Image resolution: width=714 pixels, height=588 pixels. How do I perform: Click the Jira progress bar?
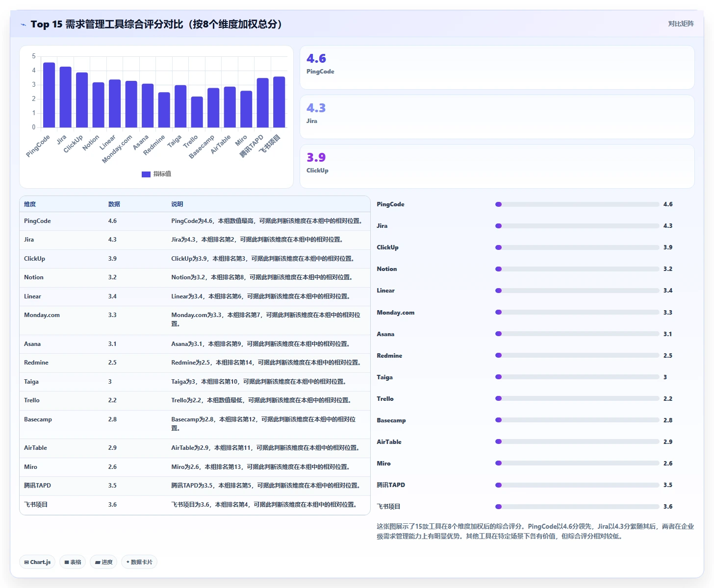(x=577, y=226)
